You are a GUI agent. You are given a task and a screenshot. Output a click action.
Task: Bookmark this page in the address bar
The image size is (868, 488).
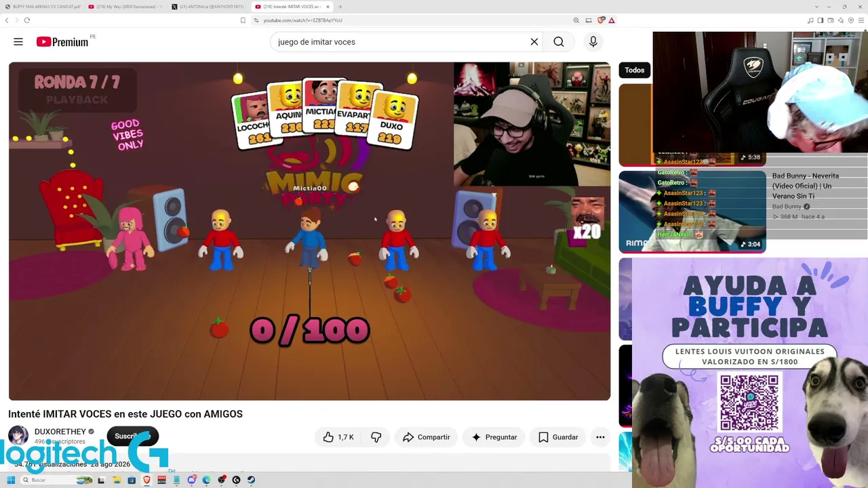point(243,20)
